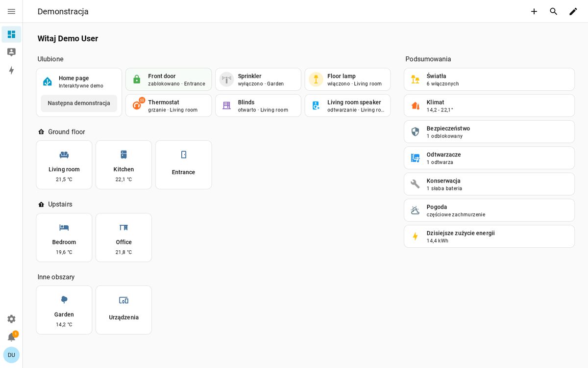The image size is (588, 368).
Task: Click the energy usage lightning icon
Action: (415, 237)
